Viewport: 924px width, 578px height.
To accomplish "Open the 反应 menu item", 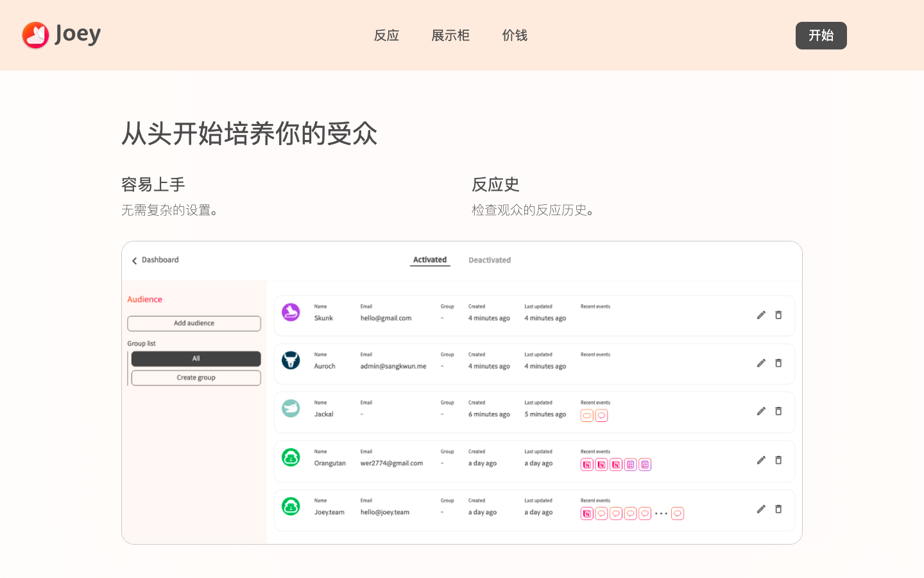I will tap(386, 35).
